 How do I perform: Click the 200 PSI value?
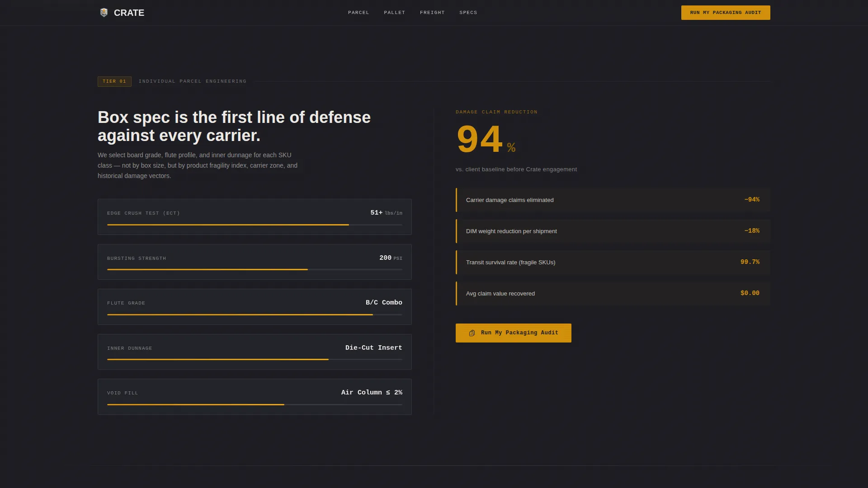coord(391,258)
